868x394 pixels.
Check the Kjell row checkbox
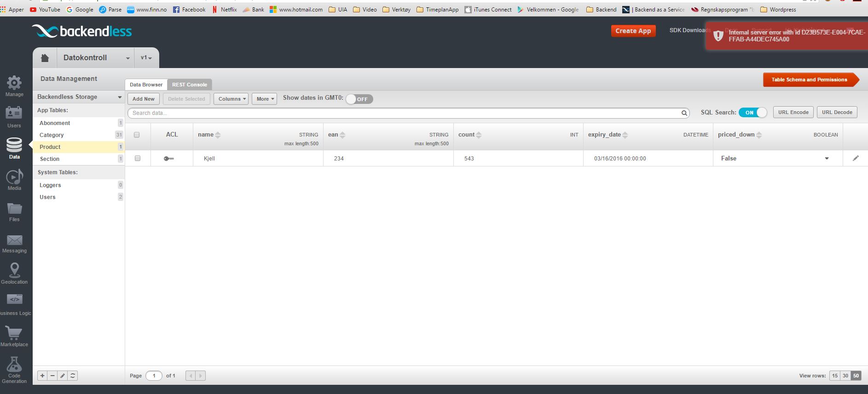tap(137, 158)
